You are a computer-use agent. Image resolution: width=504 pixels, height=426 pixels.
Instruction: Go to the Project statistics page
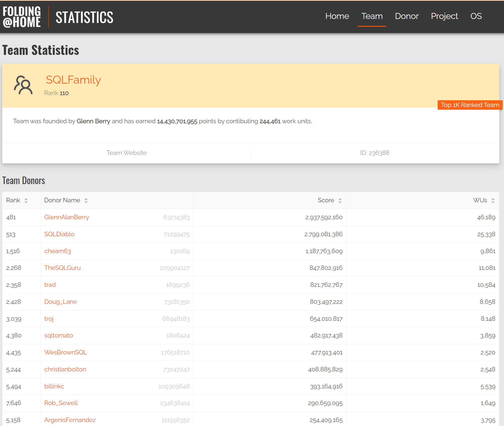tap(444, 16)
